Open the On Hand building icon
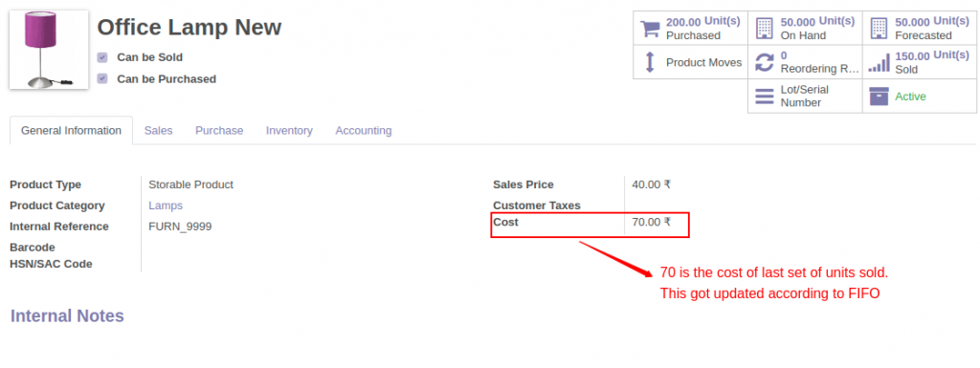 [x=764, y=28]
